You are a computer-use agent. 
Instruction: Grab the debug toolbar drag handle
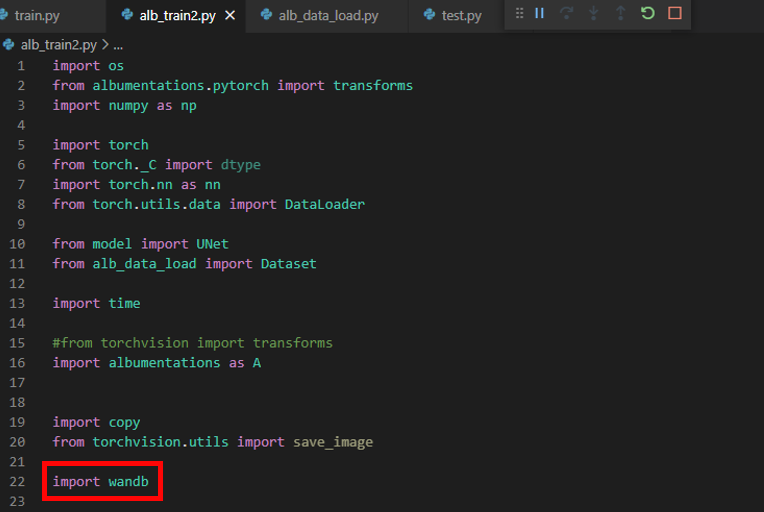click(519, 13)
